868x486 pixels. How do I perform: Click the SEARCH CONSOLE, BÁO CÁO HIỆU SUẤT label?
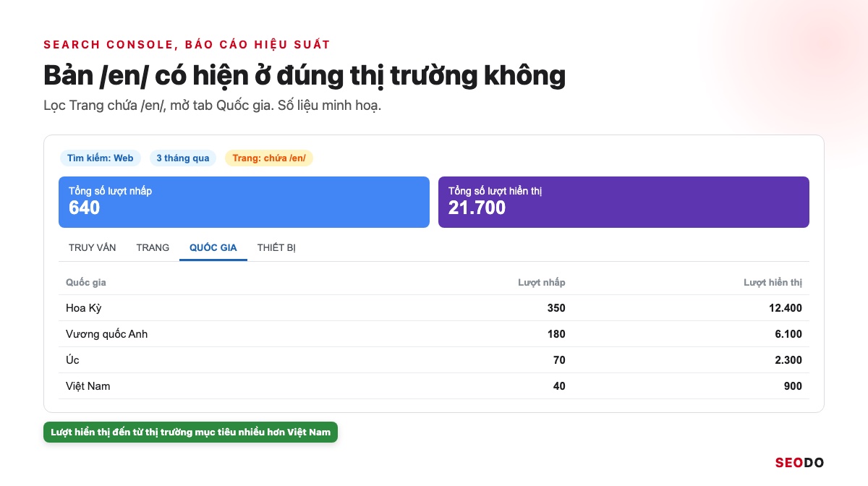[187, 45]
